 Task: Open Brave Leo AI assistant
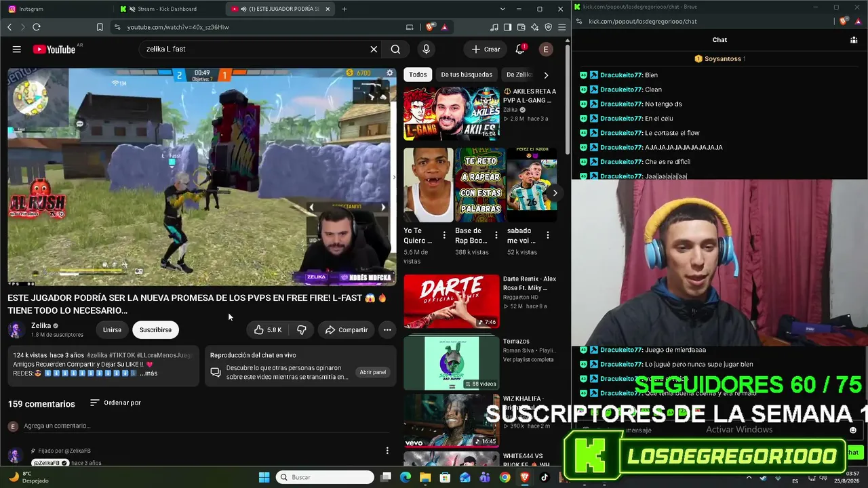pyautogui.click(x=535, y=27)
